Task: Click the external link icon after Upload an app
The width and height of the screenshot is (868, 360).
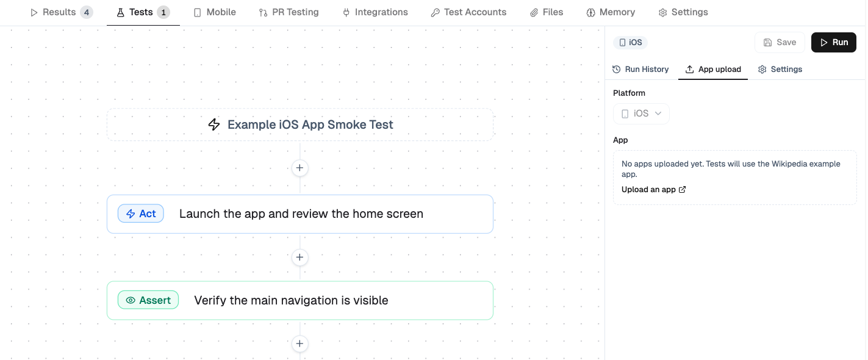Action: coord(683,189)
